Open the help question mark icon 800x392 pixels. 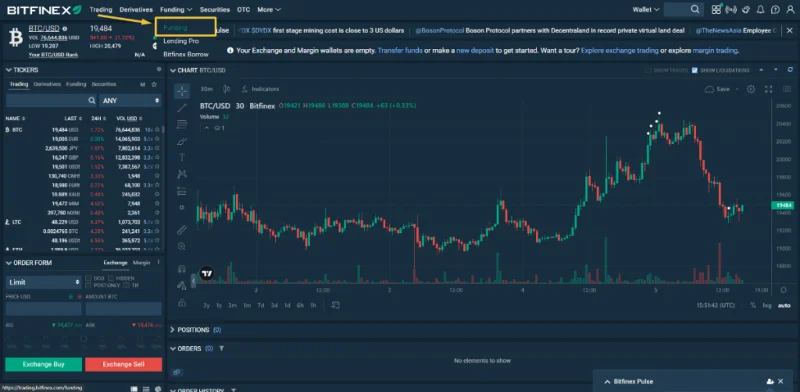pyautogui.click(x=775, y=9)
